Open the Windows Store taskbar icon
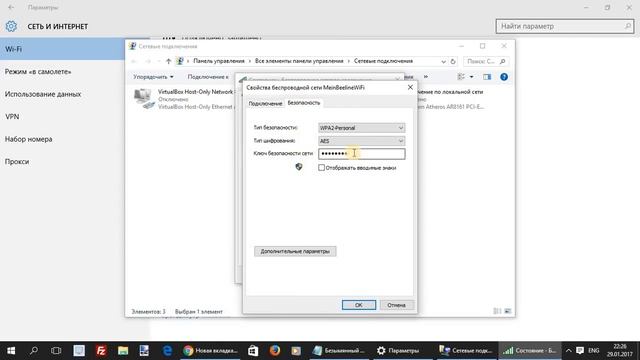The height and width of the screenshot is (360, 640). click(253, 351)
